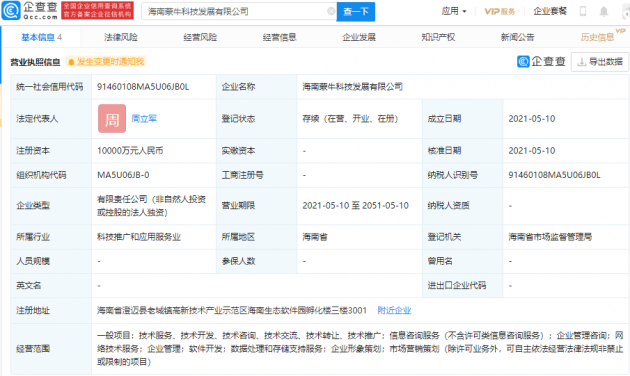Open the 周立军 representative link
Image resolution: width=630 pixels, height=376 pixels.
pos(144,119)
